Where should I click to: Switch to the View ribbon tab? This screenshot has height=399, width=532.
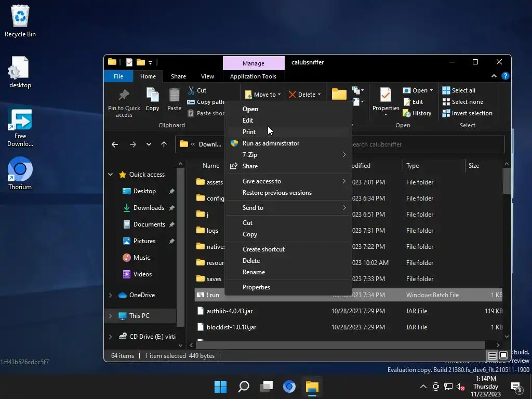pyautogui.click(x=207, y=76)
